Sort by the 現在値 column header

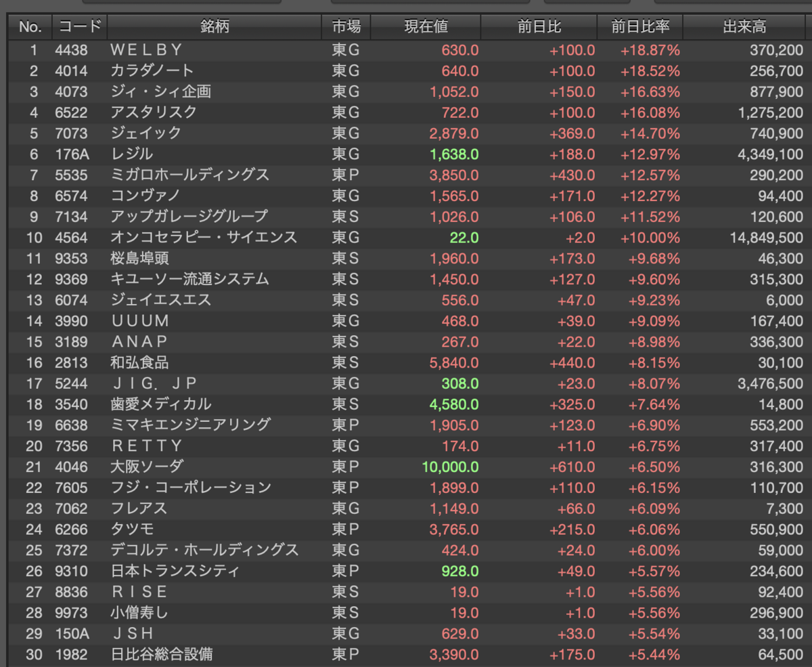point(426,27)
